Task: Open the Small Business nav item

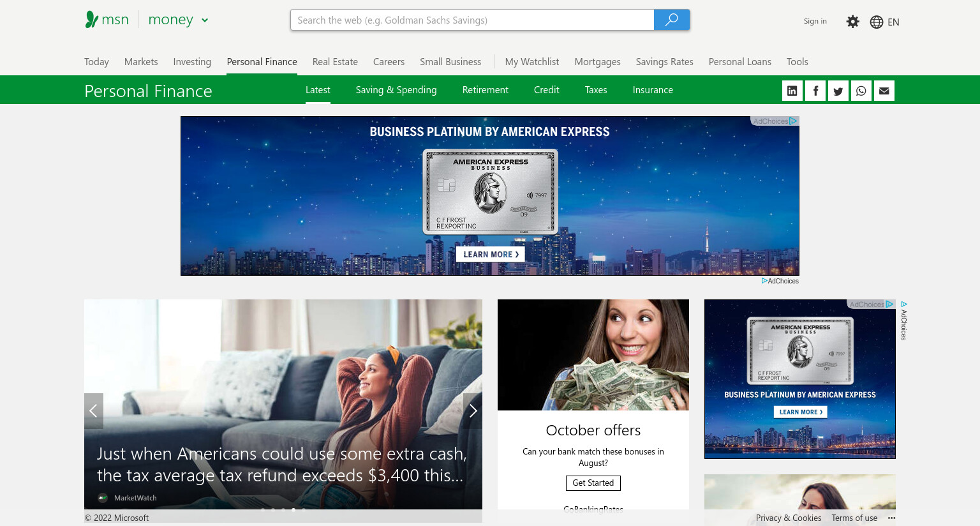Action: click(x=450, y=62)
